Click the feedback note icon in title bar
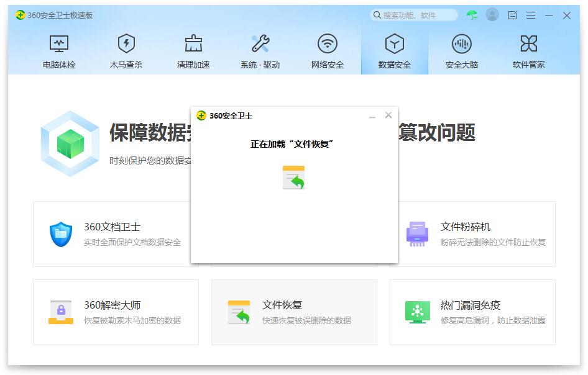 (x=513, y=15)
